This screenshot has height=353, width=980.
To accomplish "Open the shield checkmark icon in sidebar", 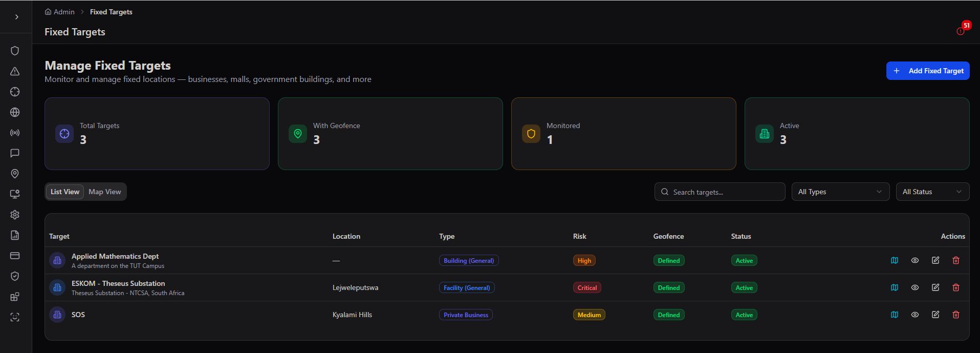I will pyautogui.click(x=15, y=276).
